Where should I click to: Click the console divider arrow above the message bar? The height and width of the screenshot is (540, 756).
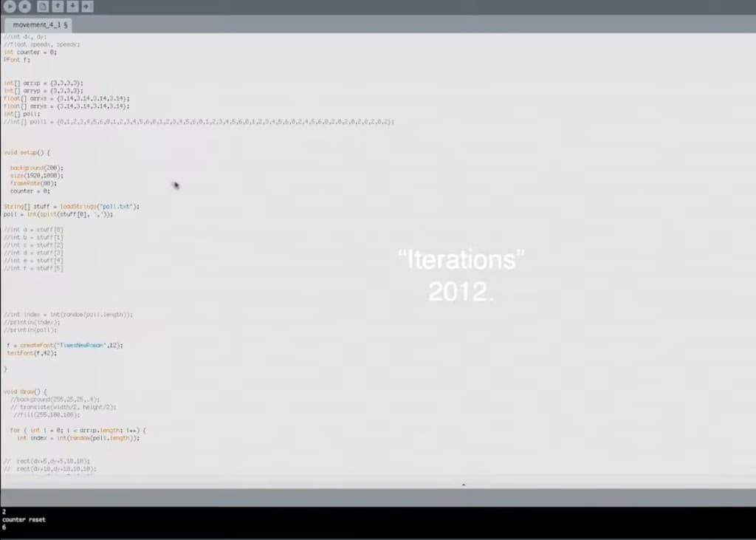(464, 484)
